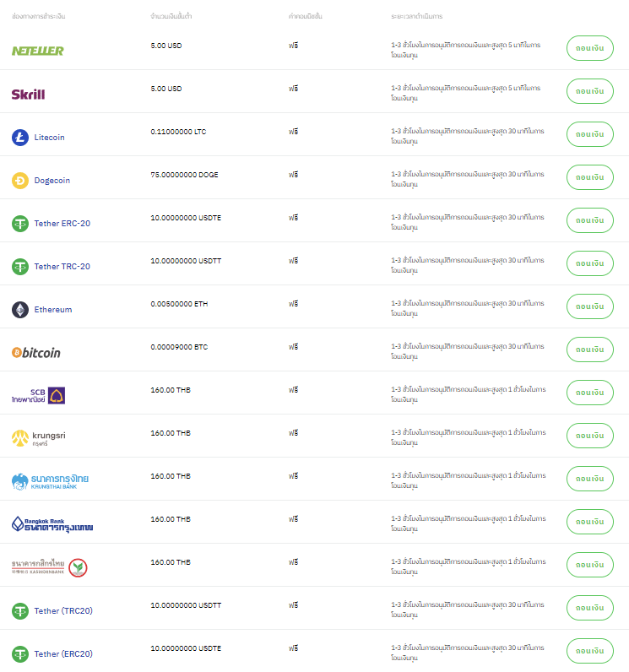Withdraw using Bangkok Bank button
The image size is (629, 672).
pyautogui.click(x=589, y=521)
